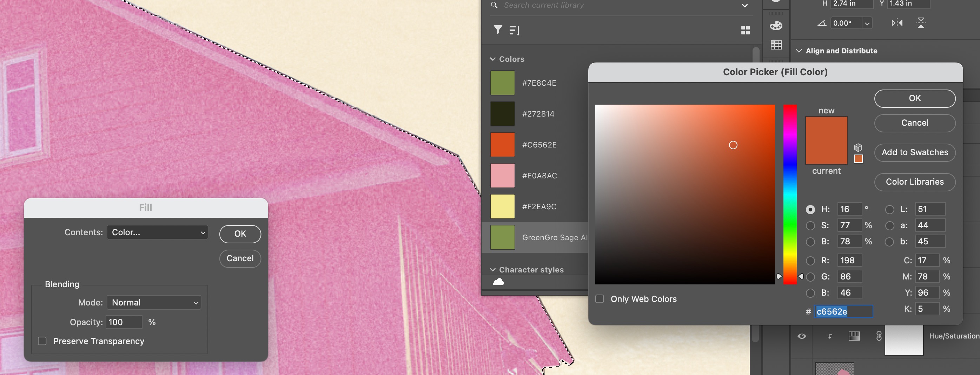Open the blending Mode dropdown showing Normal

pyautogui.click(x=153, y=302)
